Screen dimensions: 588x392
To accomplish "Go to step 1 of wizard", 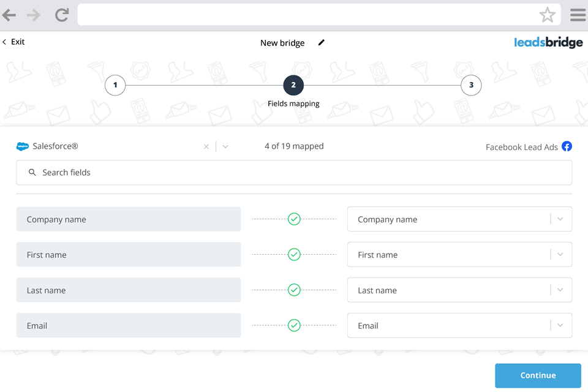I will 115,85.
